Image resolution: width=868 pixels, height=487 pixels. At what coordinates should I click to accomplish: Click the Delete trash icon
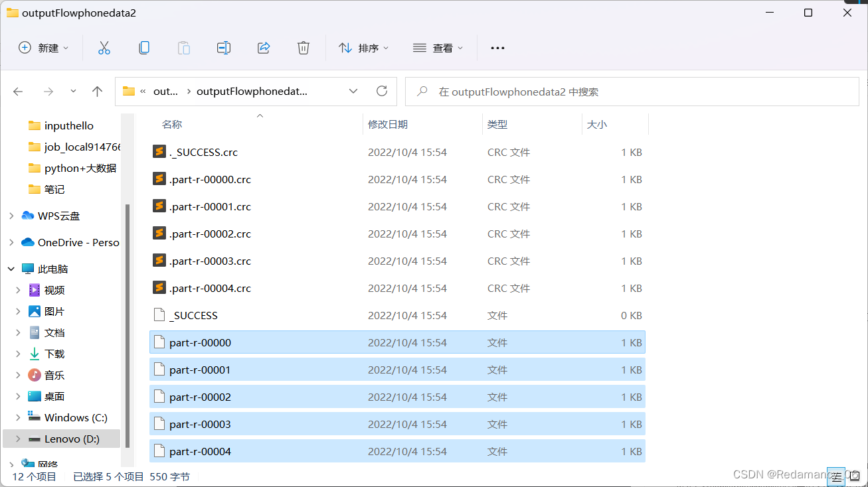(304, 48)
